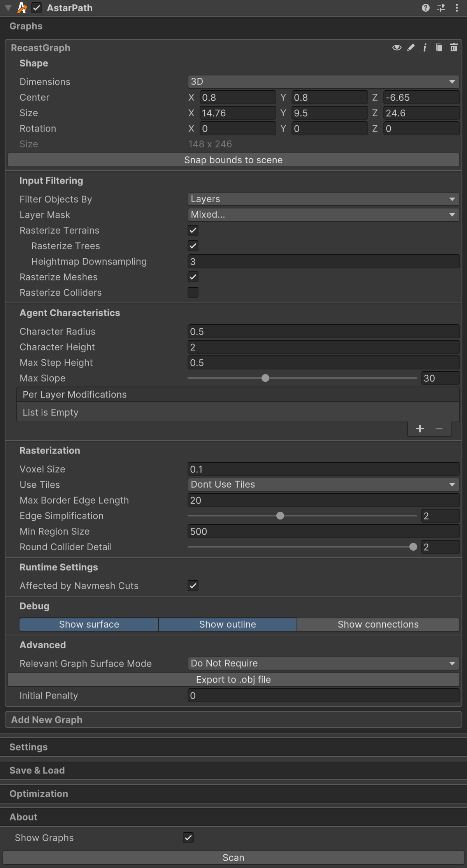467x868 pixels.
Task: Click the pencil icon to rename RecastGraph
Action: point(411,48)
